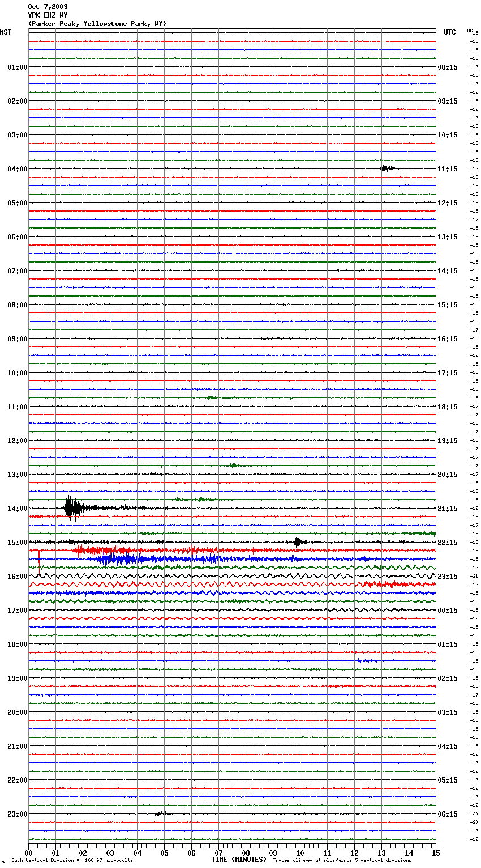The width and height of the screenshot is (481, 868).
Task: Click minute tick label "10" on bottom axis
Action: pos(300,853)
